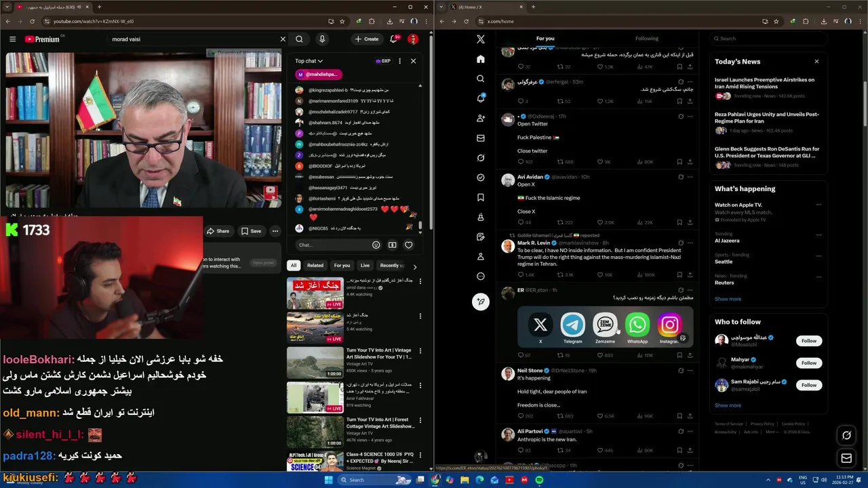Bookmark the Mark R. Levin post

click(679, 274)
